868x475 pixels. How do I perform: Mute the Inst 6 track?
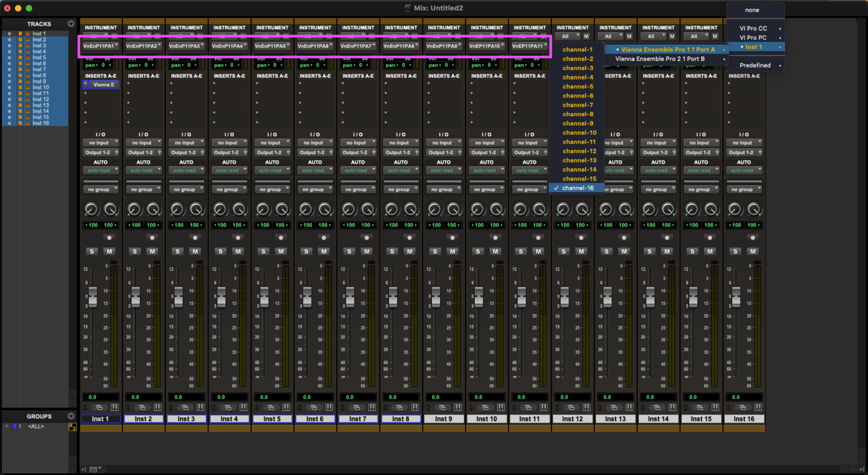coord(324,251)
